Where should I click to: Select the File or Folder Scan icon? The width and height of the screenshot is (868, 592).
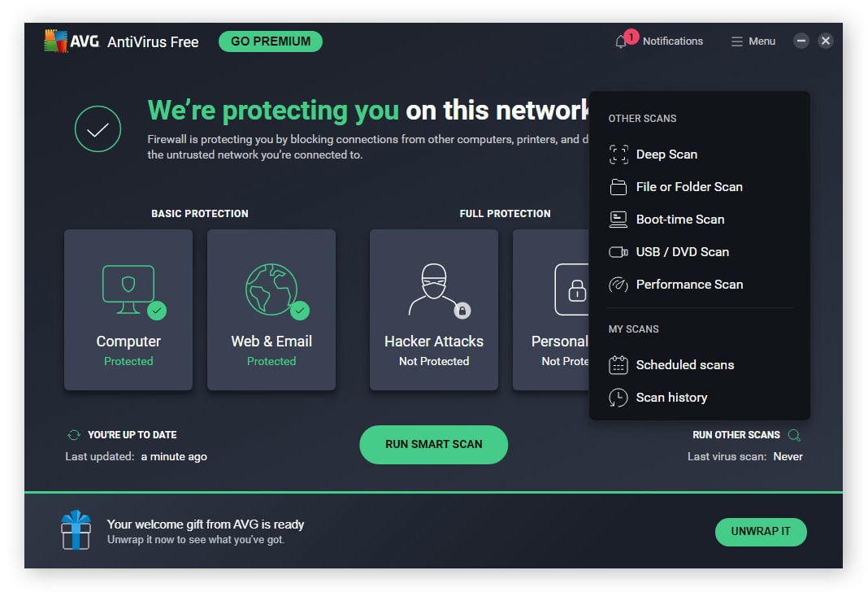coord(618,186)
